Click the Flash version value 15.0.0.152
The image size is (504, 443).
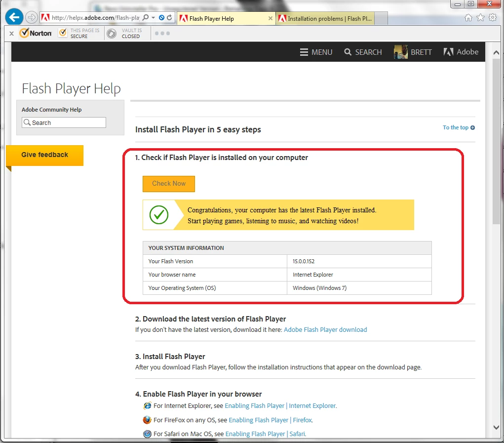[304, 261]
